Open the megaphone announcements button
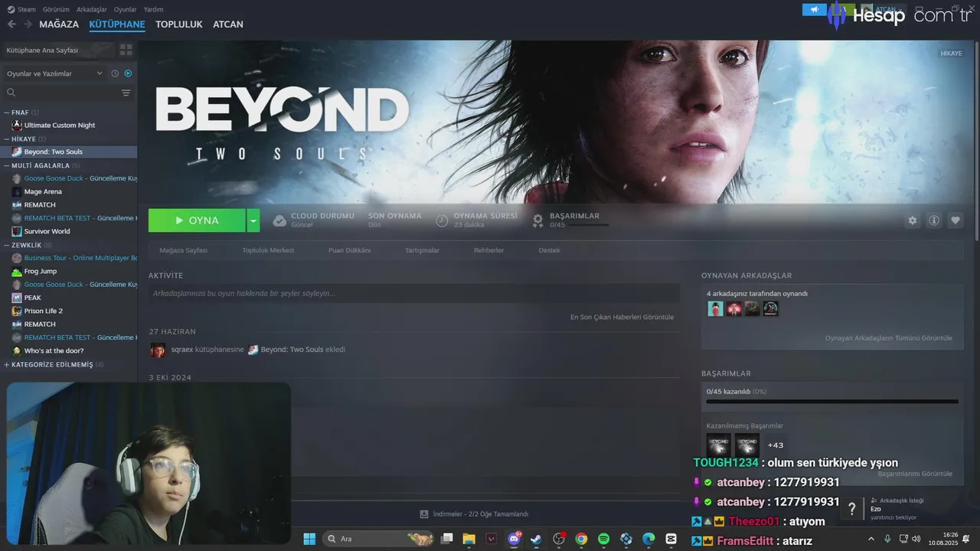 [x=815, y=10]
